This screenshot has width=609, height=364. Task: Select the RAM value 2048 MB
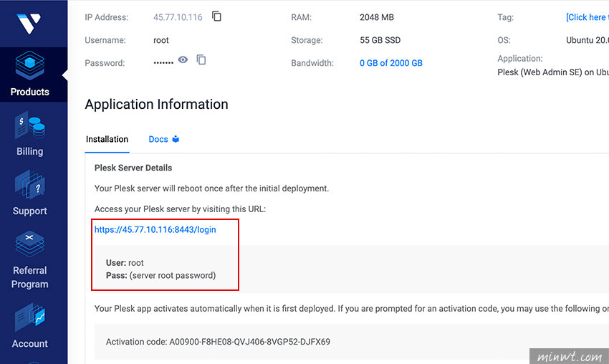pos(376,17)
